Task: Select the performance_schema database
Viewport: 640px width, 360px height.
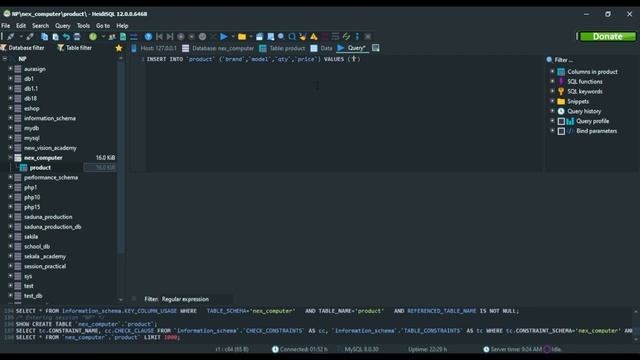Action: click(51, 178)
